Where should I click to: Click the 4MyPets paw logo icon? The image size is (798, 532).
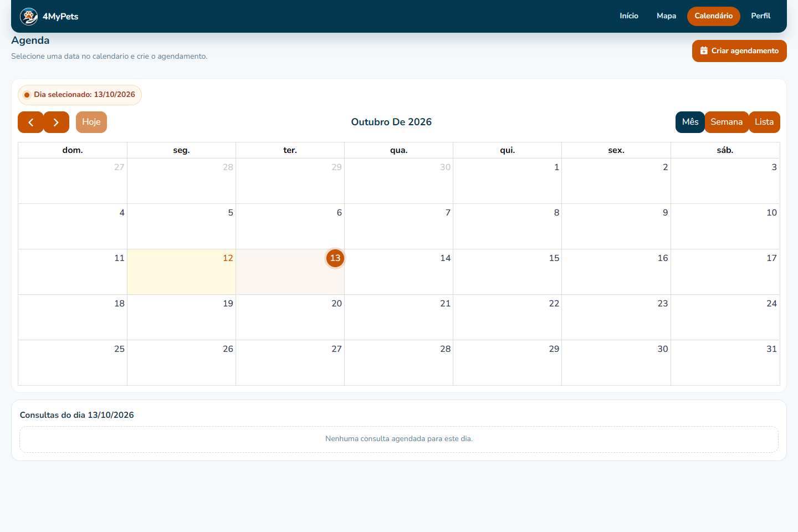[x=29, y=17]
